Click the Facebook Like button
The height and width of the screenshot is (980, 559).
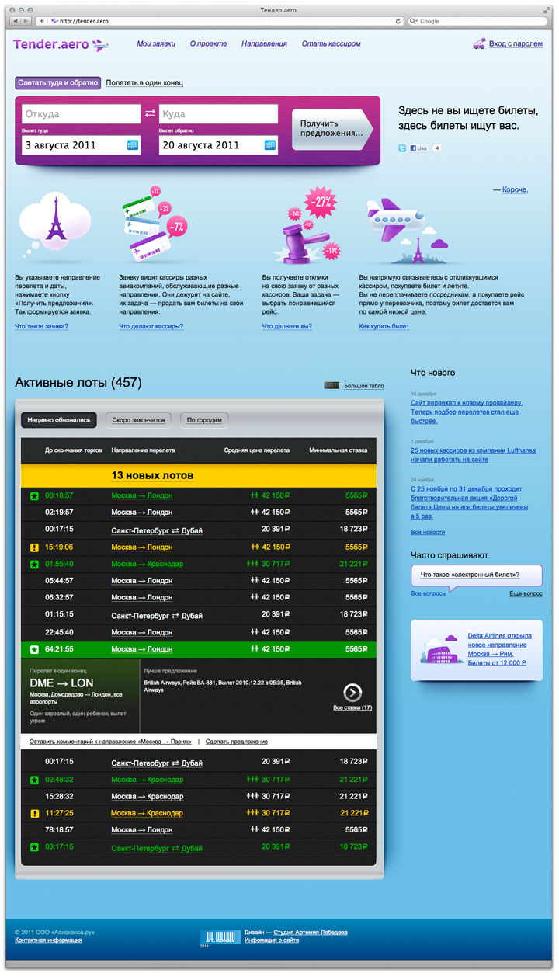pyautogui.click(x=419, y=148)
